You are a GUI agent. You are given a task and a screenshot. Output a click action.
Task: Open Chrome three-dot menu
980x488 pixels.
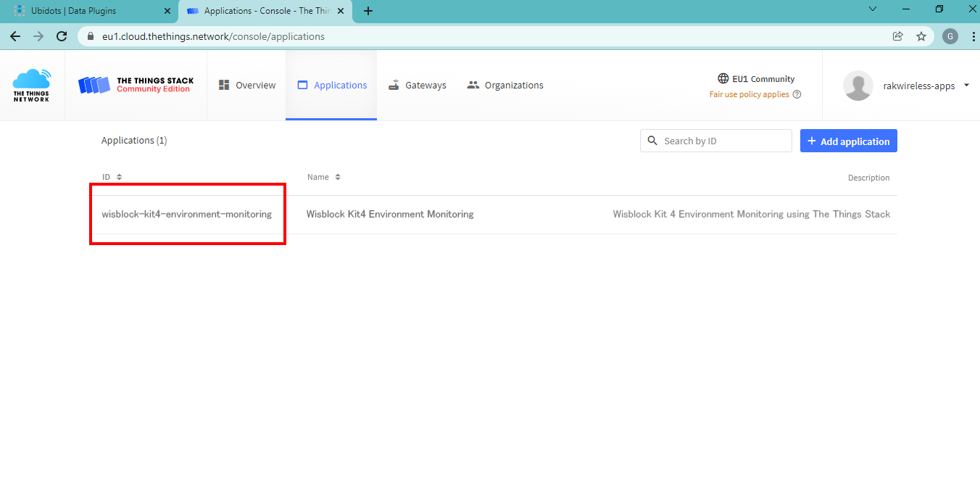(971, 36)
